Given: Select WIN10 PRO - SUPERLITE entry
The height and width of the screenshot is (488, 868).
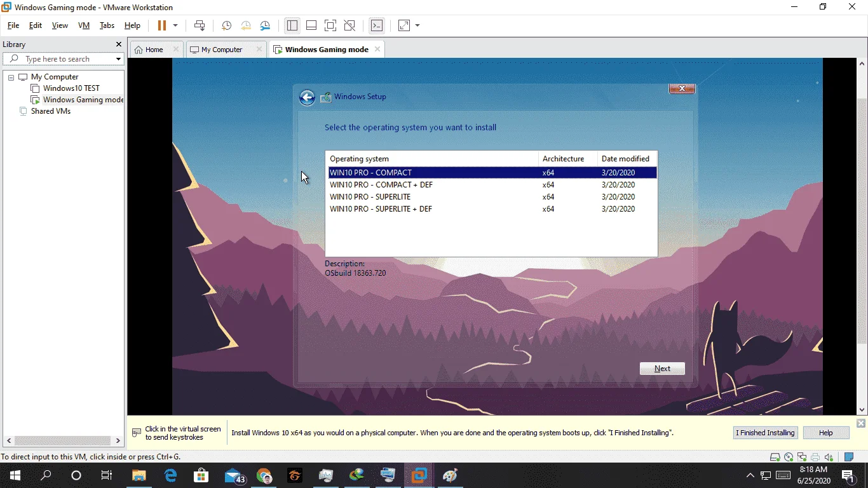Looking at the screenshot, I should [492, 197].
